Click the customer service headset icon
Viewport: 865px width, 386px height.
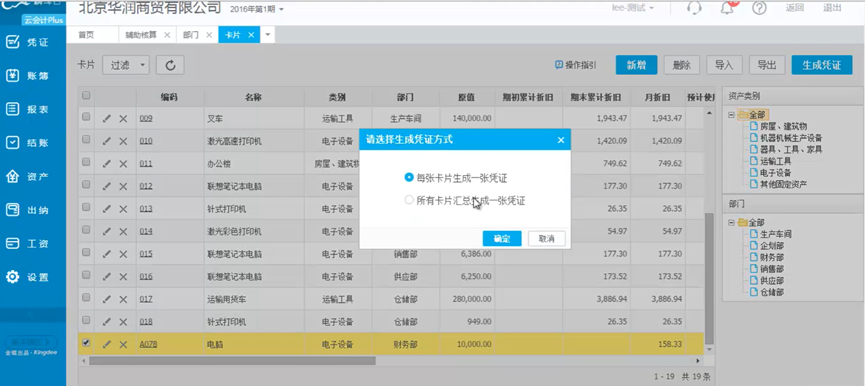694,8
